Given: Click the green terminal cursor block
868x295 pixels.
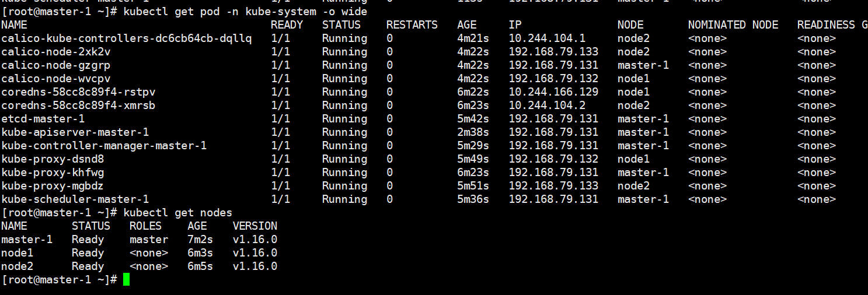Looking at the screenshot, I should [126, 280].
